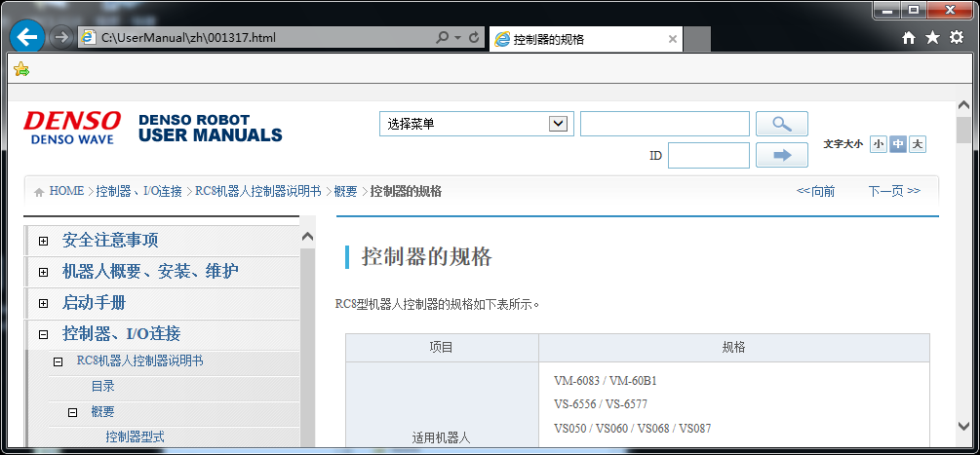Set text size to large (大)
The image size is (980, 455).
[x=918, y=144]
